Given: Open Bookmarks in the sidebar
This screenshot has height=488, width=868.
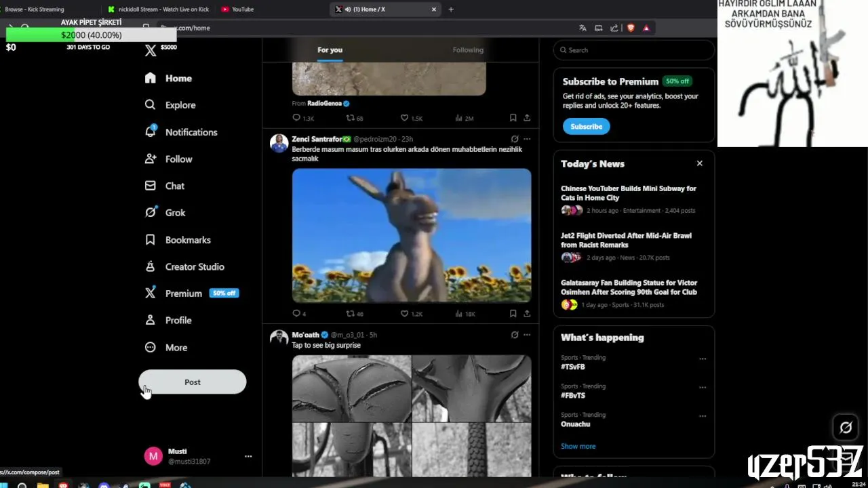Looking at the screenshot, I should pos(178,240).
